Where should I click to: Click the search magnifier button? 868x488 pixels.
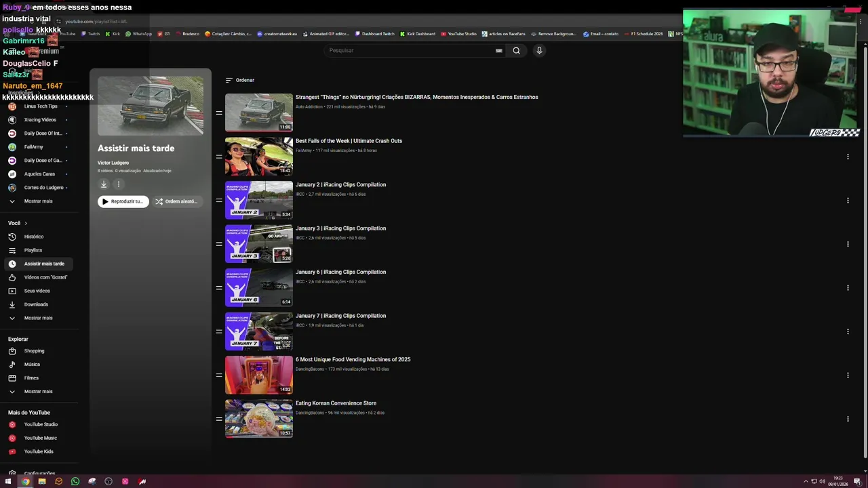516,50
